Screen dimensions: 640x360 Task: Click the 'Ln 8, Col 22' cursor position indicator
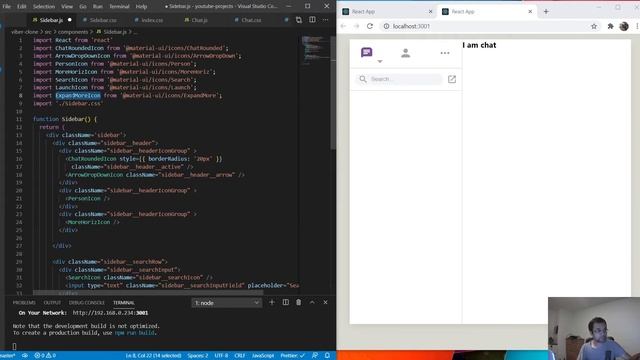(153, 356)
